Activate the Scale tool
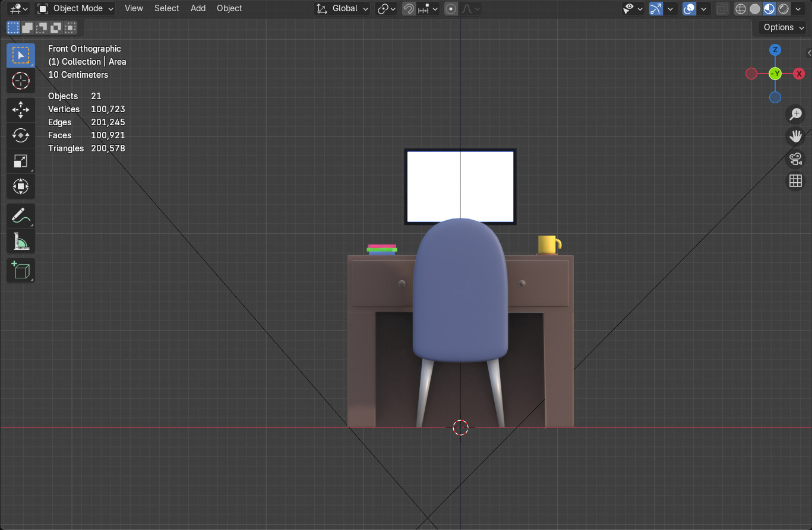 pyautogui.click(x=21, y=161)
